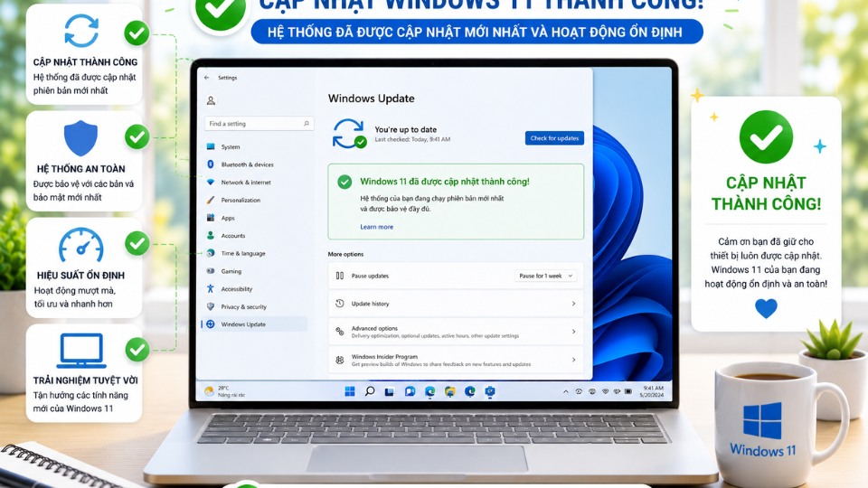The image size is (868, 488).
Task: Select Windows Update in the sidebar
Action: tap(255, 324)
